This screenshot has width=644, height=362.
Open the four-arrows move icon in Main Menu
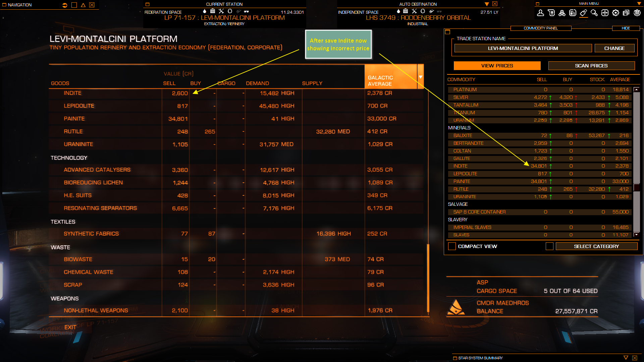pyautogui.click(x=605, y=13)
